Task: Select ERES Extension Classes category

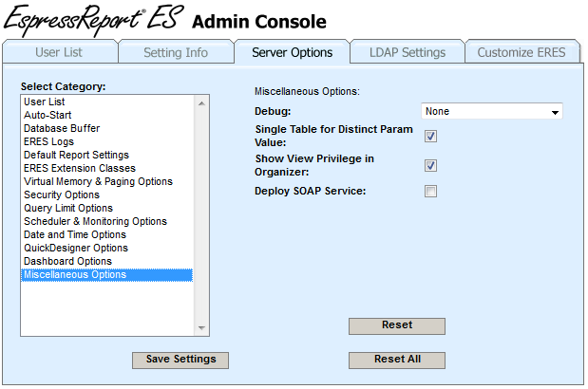Action: 107,168
